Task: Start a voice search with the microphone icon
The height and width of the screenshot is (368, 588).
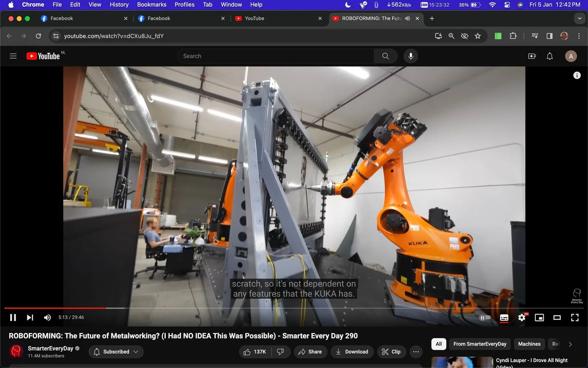Action: click(410, 56)
